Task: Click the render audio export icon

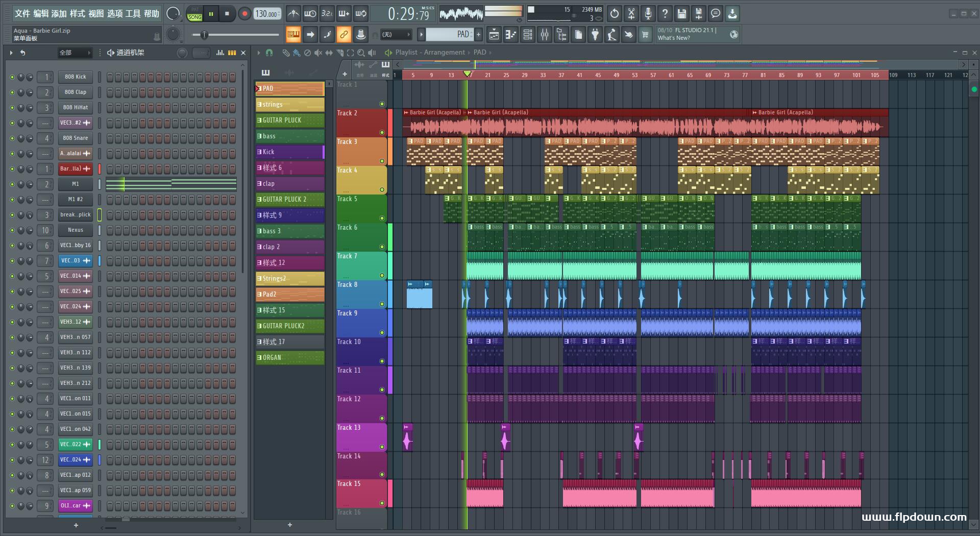Action: coord(699,14)
